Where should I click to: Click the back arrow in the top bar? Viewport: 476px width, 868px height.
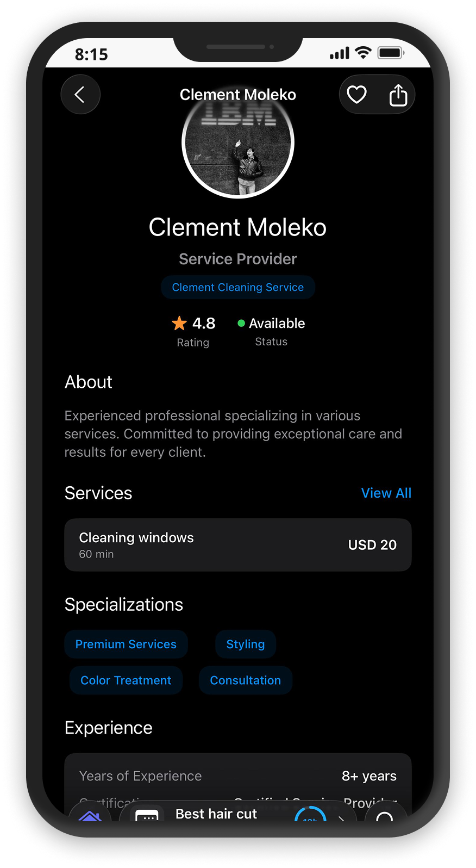coord(80,94)
